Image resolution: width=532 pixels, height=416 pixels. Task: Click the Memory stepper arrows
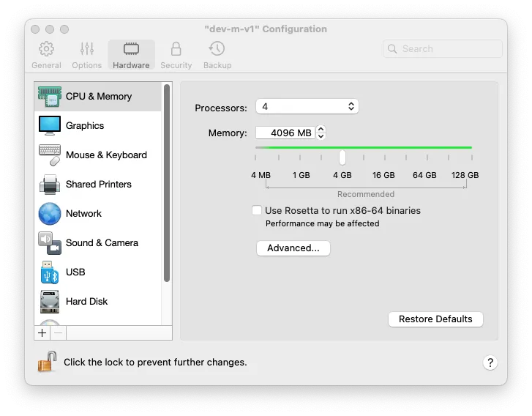[321, 133]
